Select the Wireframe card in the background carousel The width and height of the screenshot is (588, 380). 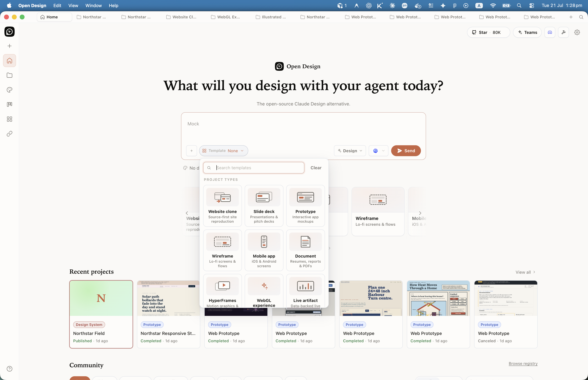(378, 211)
